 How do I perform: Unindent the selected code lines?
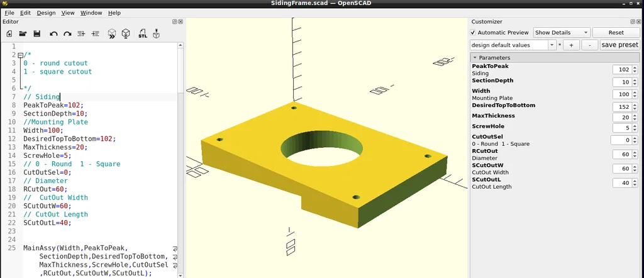coord(81,34)
